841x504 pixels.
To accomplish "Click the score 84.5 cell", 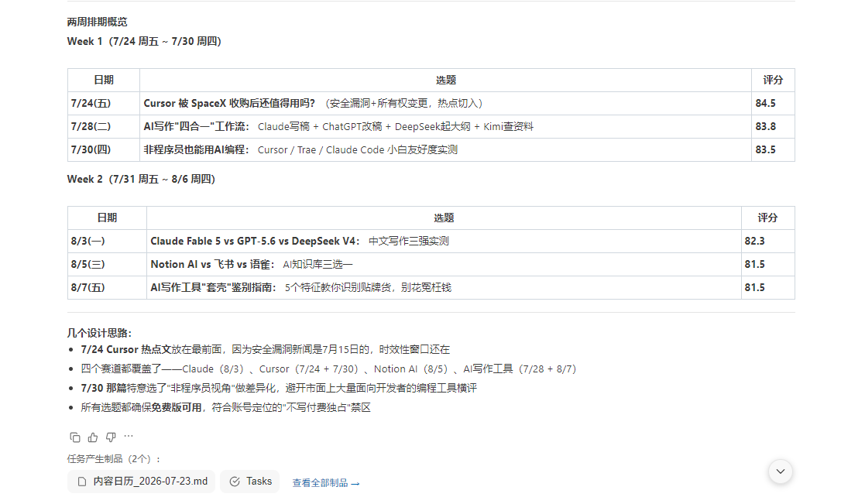I will 773,103.
